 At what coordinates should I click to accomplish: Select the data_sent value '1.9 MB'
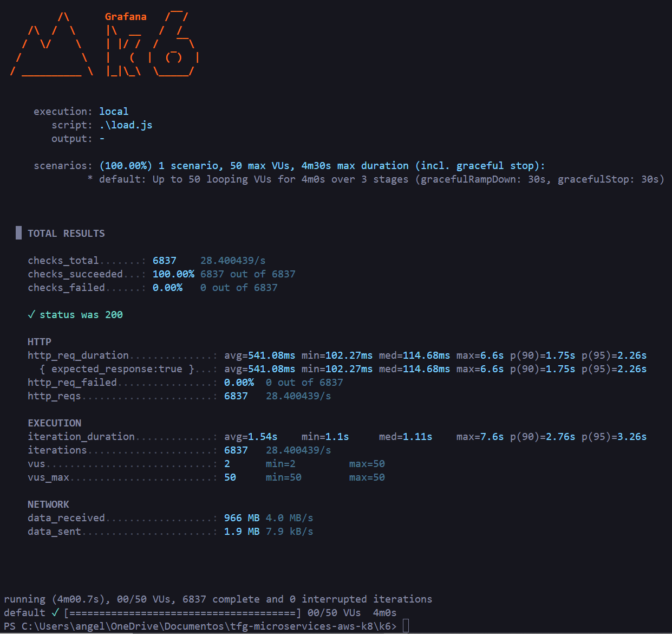tap(242, 532)
